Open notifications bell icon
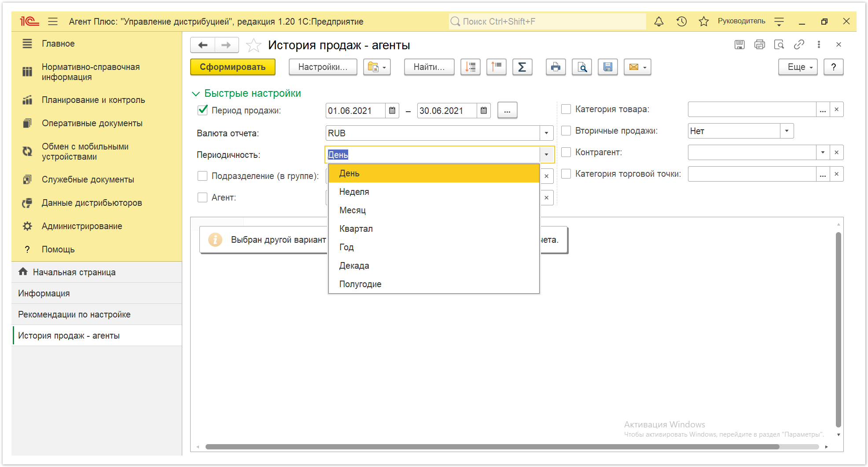868x467 pixels. click(658, 21)
